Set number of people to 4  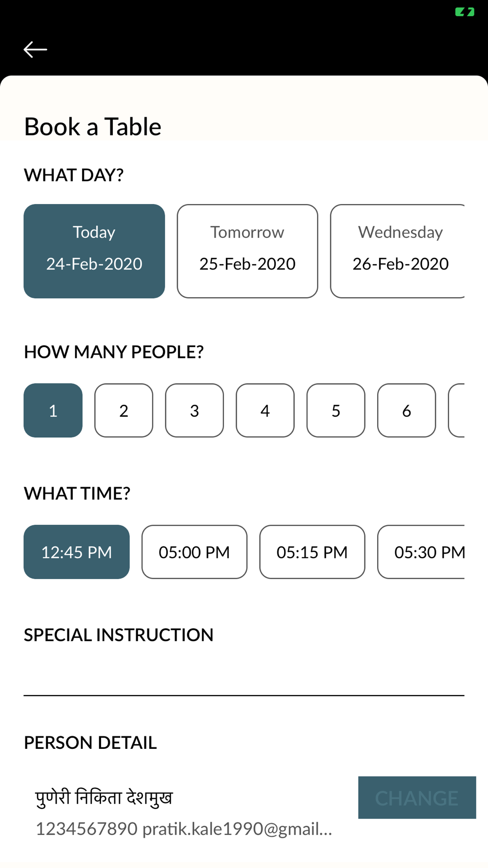pos(265,410)
